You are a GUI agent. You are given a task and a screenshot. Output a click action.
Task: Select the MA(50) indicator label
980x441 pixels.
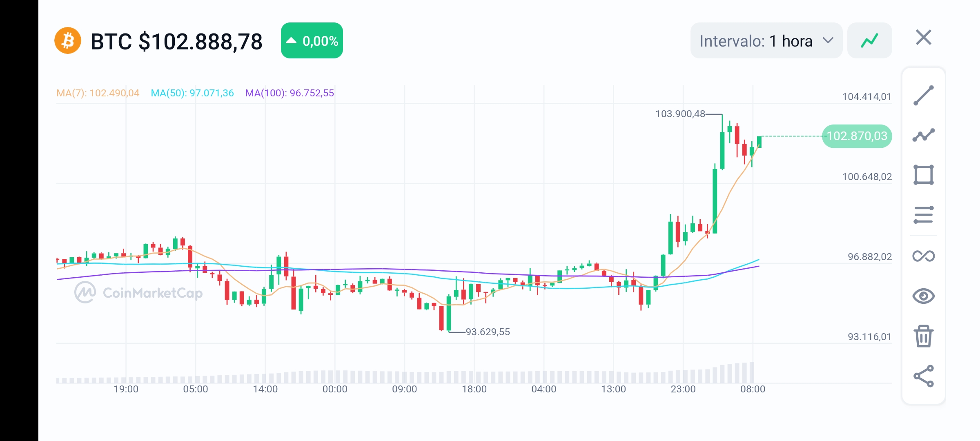click(192, 93)
